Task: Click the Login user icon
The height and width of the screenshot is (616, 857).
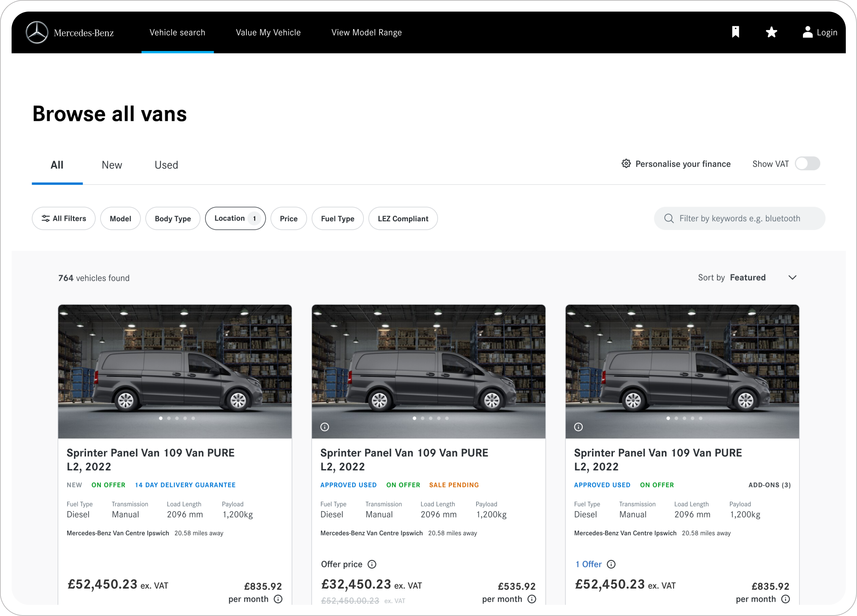Action: (x=808, y=32)
